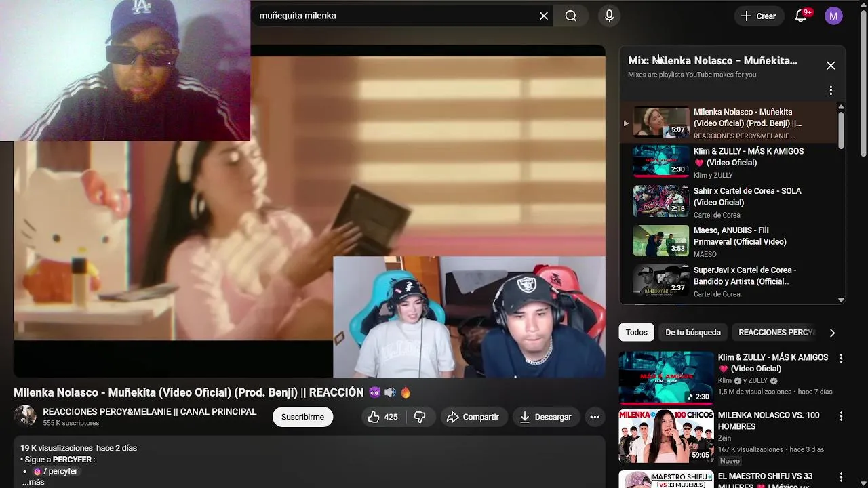This screenshot has width=868, height=488.
Task: Click the 555 K suscriptores text
Action: (x=71, y=423)
